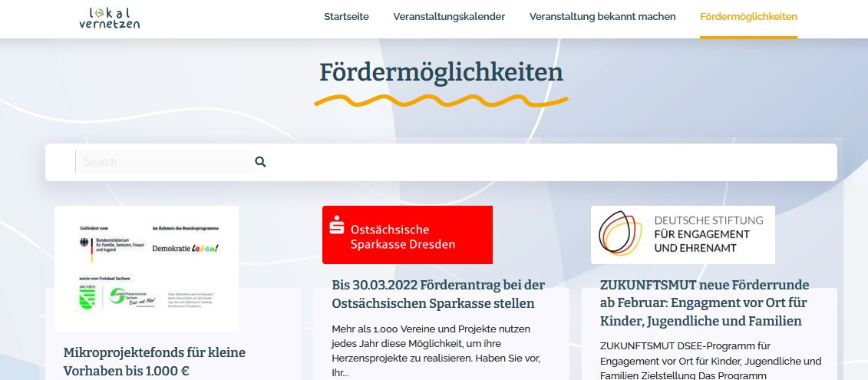This screenshot has height=380, width=868.
Task: Focus the Search input field
Action: click(x=164, y=162)
